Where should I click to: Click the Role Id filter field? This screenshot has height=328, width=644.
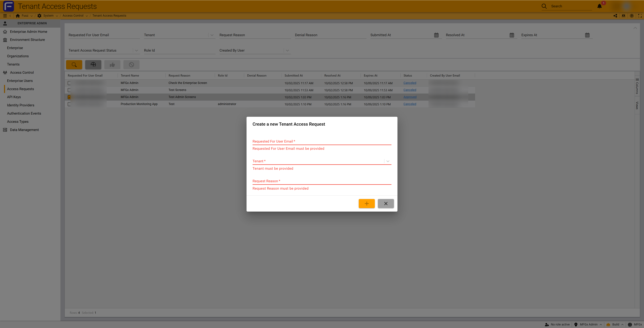[x=179, y=50]
